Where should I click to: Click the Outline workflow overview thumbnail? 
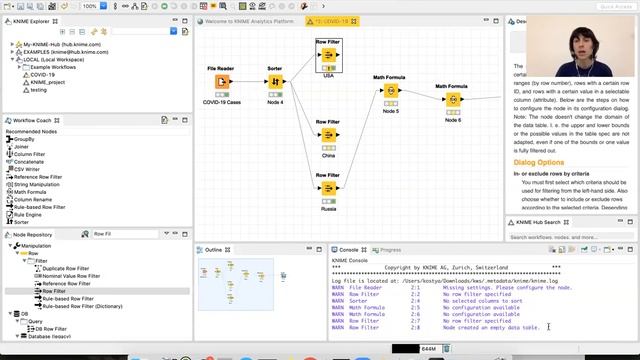pyautogui.click(x=236, y=284)
